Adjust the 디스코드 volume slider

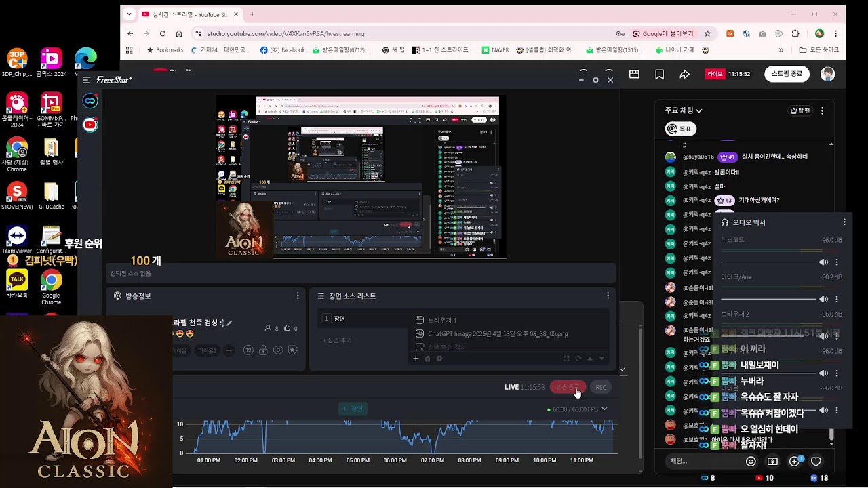click(768, 262)
